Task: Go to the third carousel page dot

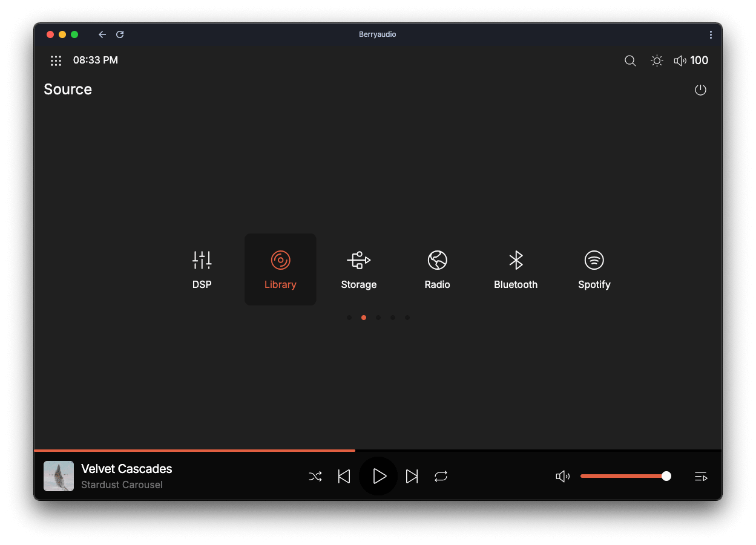Action: click(378, 318)
